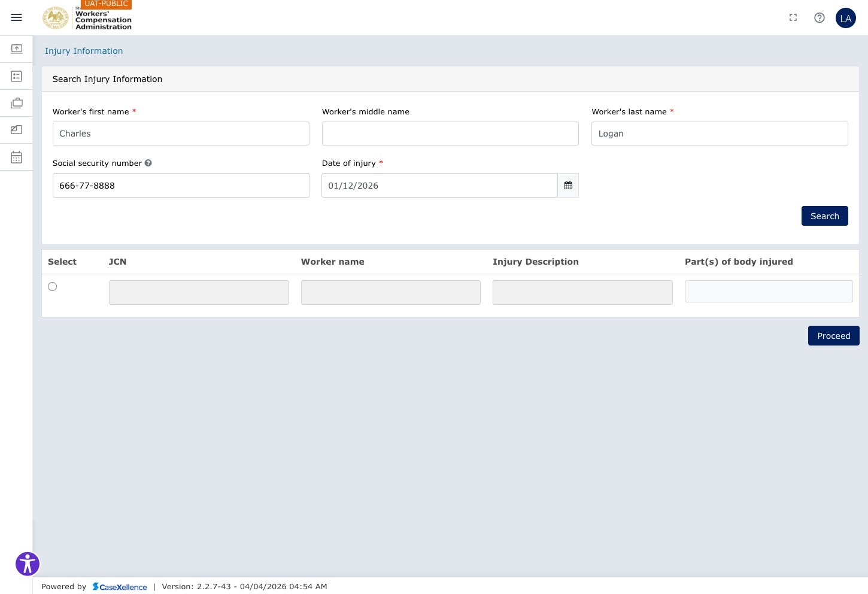Open the hamburger navigation menu
868x594 pixels.
(x=17, y=18)
